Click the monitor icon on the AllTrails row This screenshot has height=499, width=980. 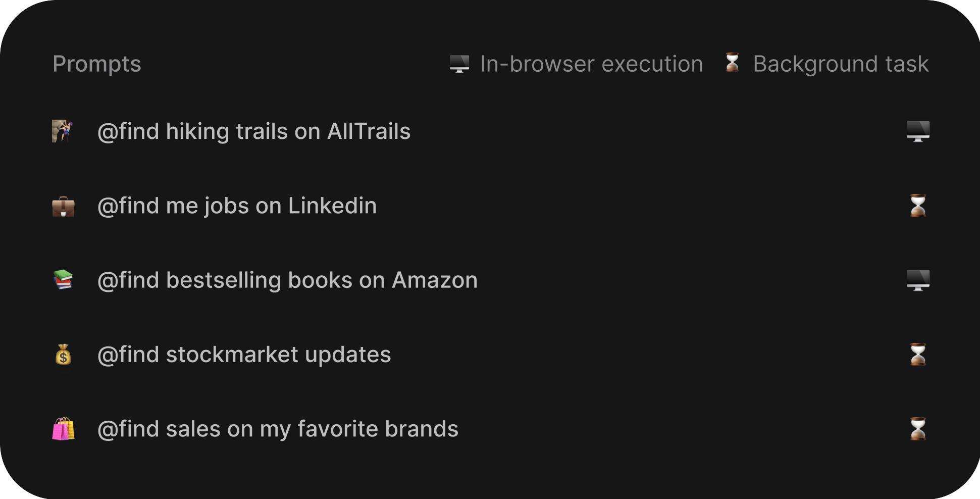(x=918, y=131)
